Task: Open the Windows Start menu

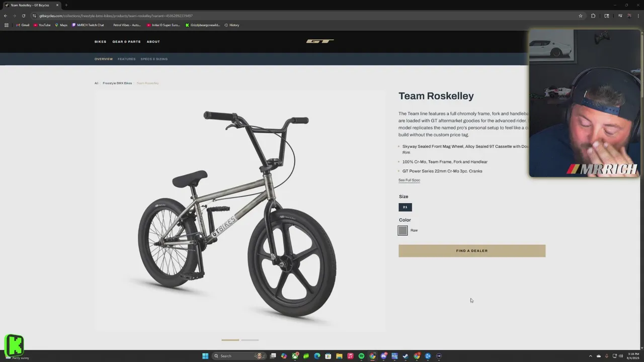Action: pos(205,356)
